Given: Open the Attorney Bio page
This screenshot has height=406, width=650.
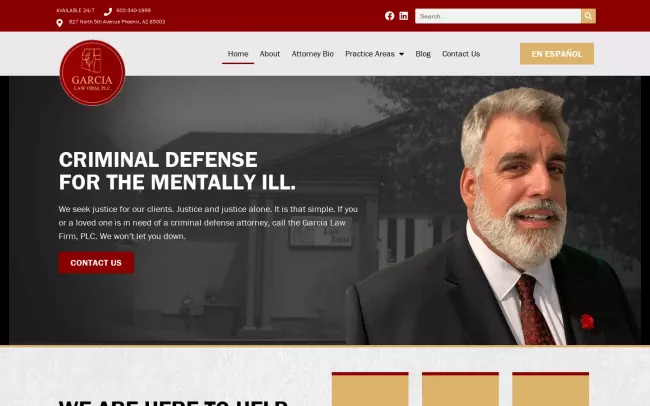Looking at the screenshot, I should [x=313, y=54].
